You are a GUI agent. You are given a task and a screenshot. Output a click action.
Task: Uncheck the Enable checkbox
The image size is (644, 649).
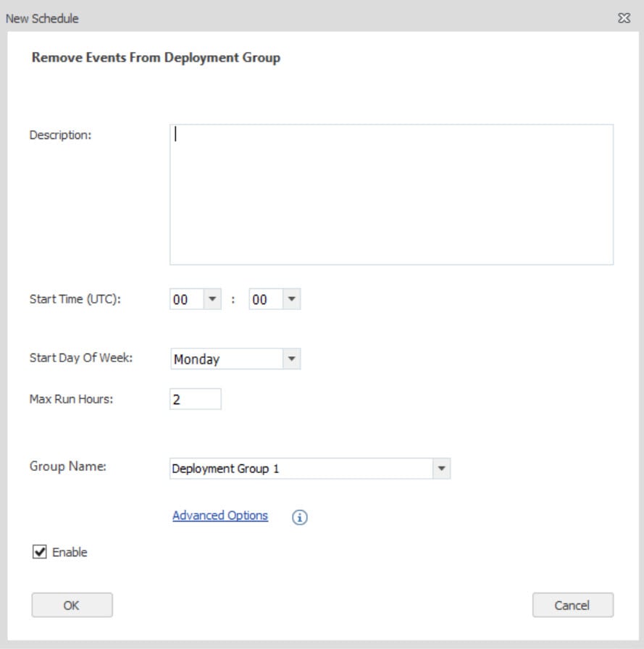click(x=40, y=553)
